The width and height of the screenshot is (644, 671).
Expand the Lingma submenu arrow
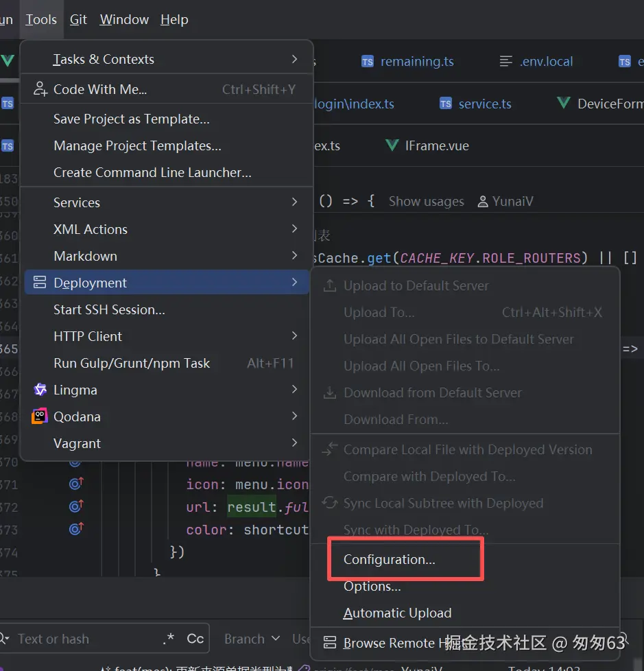[x=294, y=390]
